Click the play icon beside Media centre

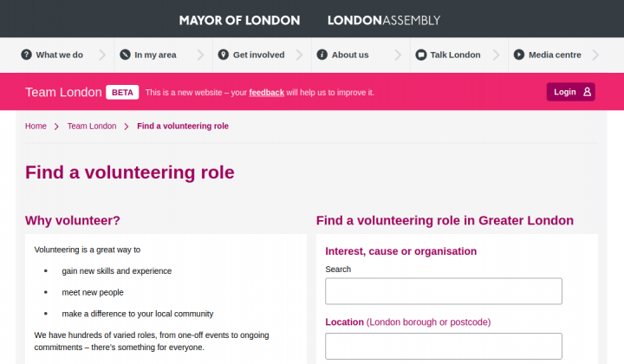pyautogui.click(x=519, y=55)
